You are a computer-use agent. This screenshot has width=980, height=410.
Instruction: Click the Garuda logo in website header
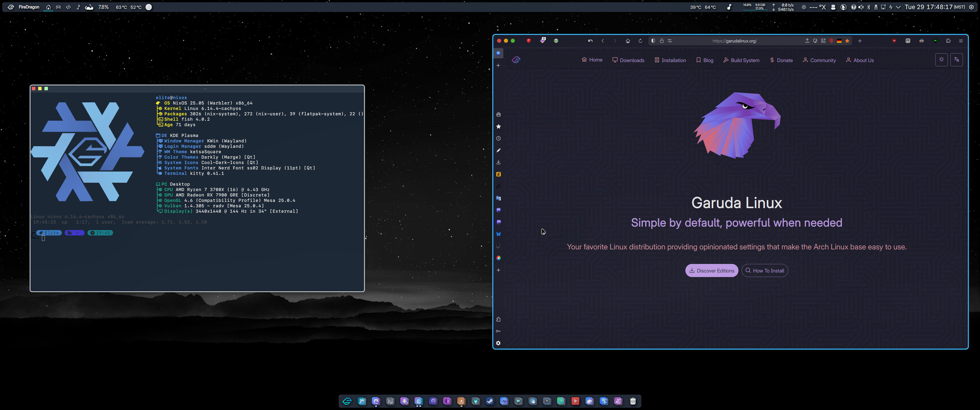tap(516, 60)
